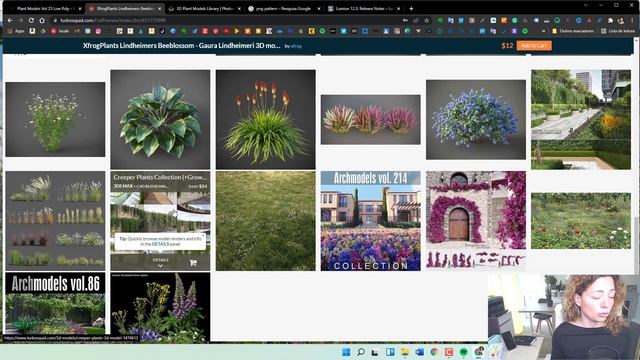This screenshot has width=640, height=360.
Task: Open the 'Archmodels vol. 214' collection thumbnail
Action: 371,221
